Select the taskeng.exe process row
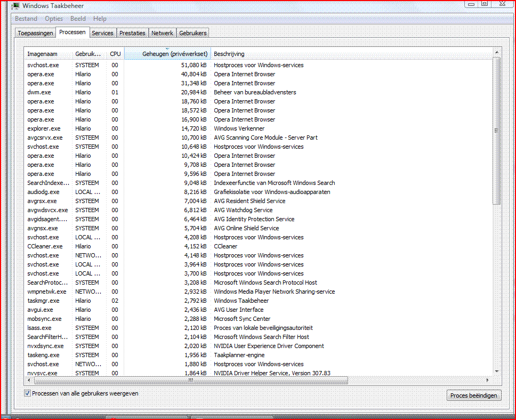 [x=258, y=355]
